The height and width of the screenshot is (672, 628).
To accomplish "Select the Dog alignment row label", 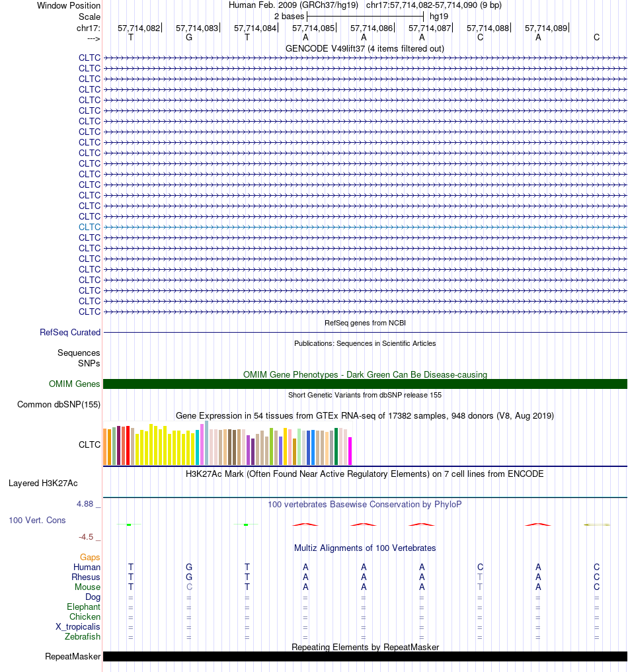I will pos(93,597).
